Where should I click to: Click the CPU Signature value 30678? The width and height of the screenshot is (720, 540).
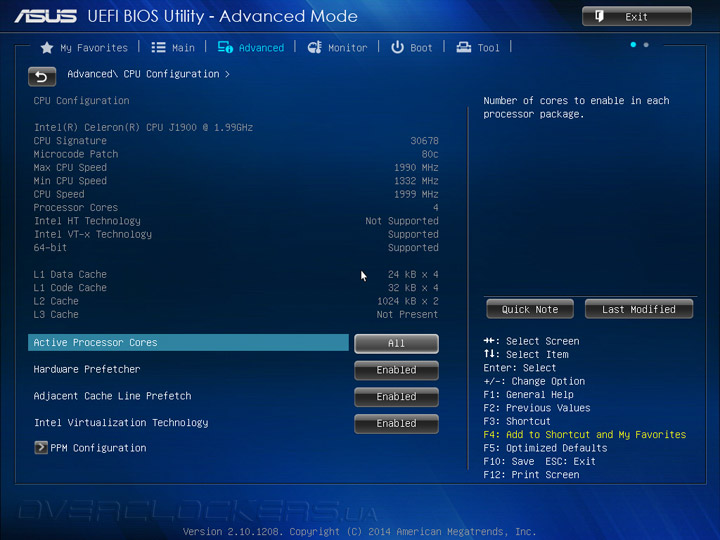click(x=424, y=141)
